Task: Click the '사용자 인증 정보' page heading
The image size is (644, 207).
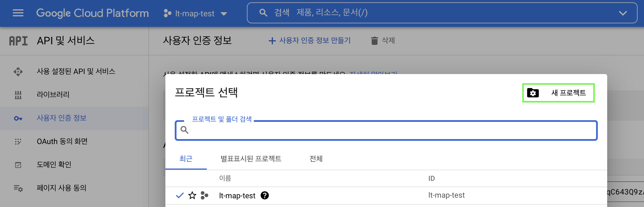Action: coord(198,41)
